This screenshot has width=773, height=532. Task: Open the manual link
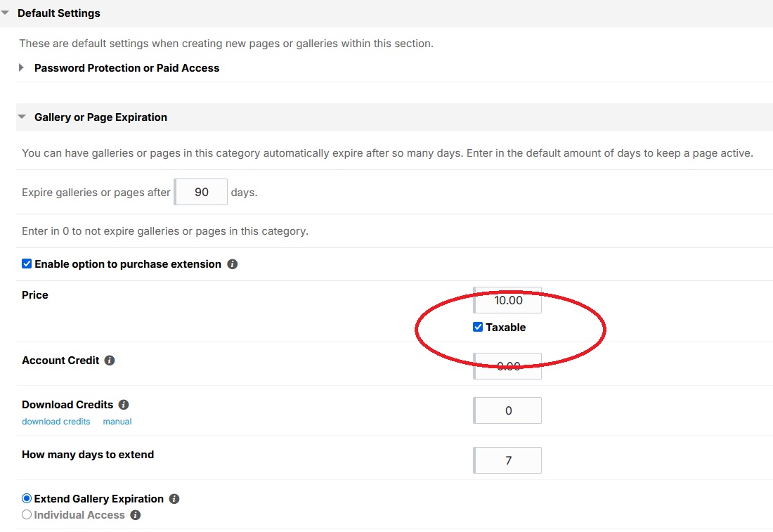(117, 422)
